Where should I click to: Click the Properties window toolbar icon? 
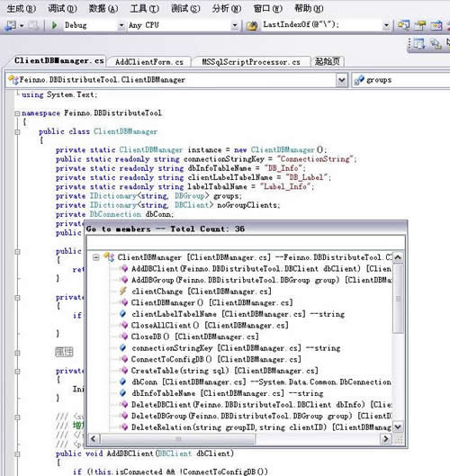pyautogui.click(x=420, y=25)
